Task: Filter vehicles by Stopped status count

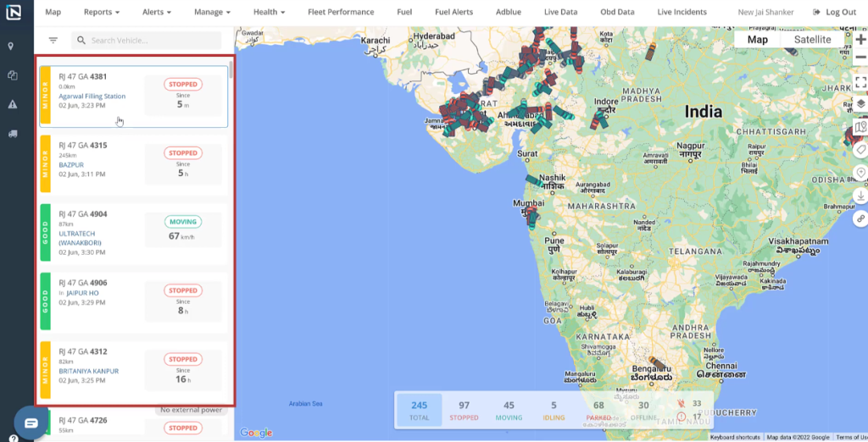Action: (464, 410)
